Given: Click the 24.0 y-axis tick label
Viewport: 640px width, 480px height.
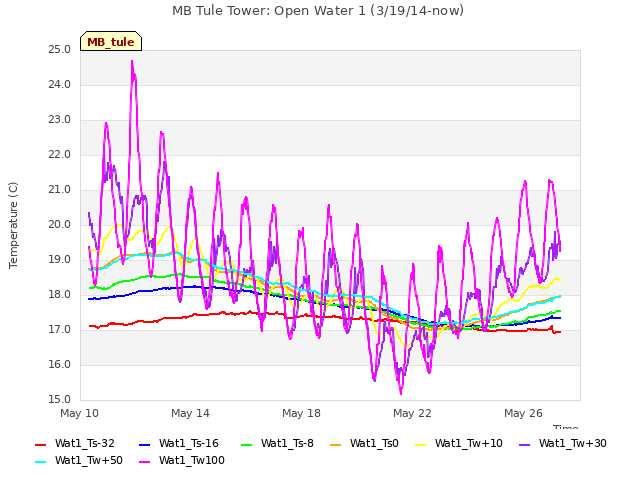Looking at the screenshot, I should pos(60,85).
